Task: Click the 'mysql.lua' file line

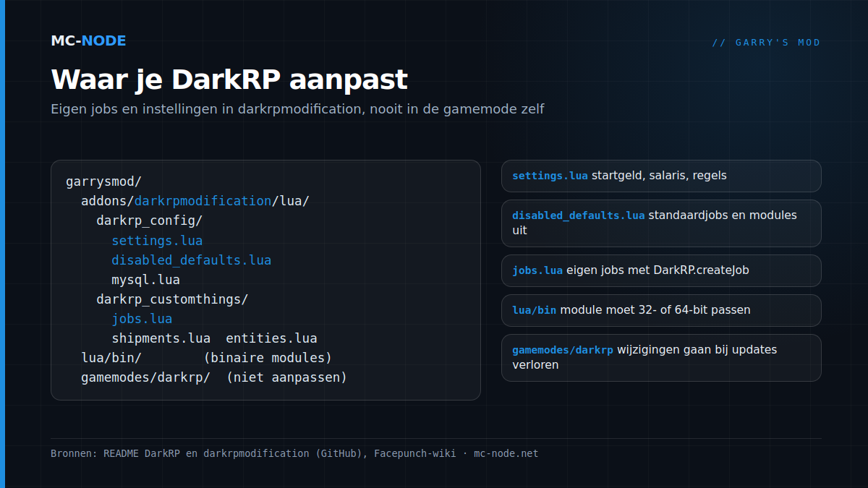Action: pos(145,279)
